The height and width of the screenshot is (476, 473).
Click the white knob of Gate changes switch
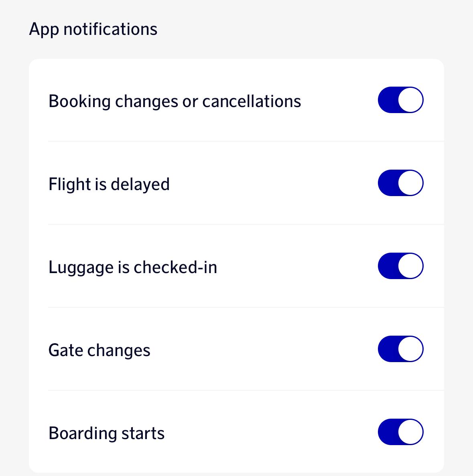click(x=410, y=349)
